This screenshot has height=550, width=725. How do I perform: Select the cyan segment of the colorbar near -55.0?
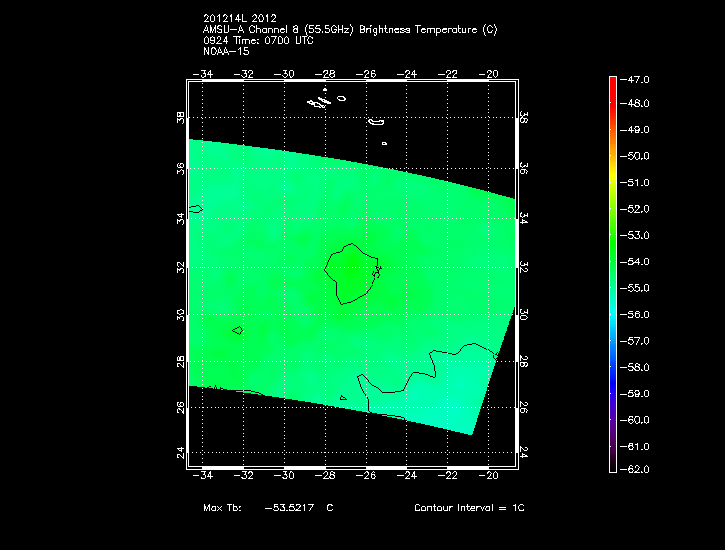612,288
